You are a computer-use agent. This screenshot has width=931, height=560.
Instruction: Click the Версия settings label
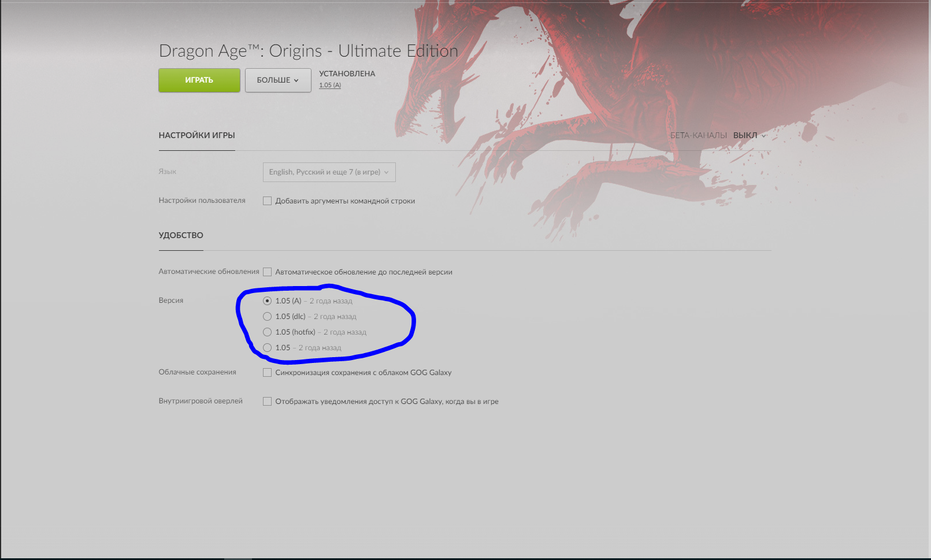tap(170, 301)
